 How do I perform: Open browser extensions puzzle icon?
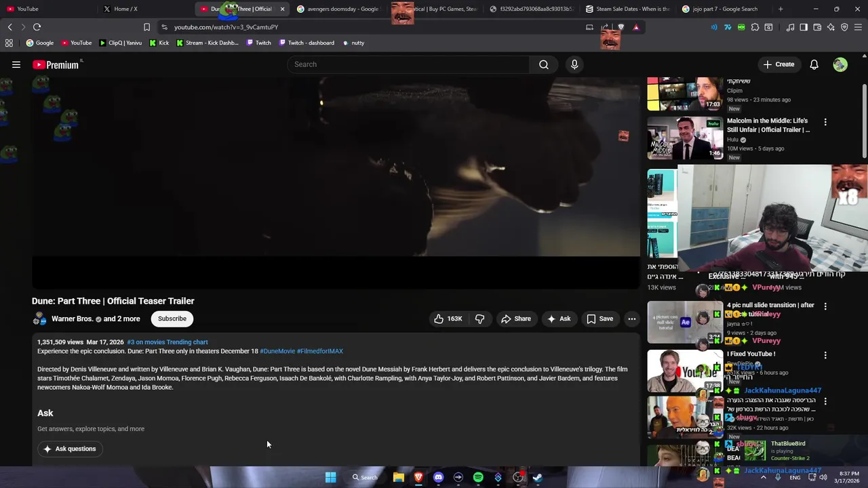click(x=755, y=27)
